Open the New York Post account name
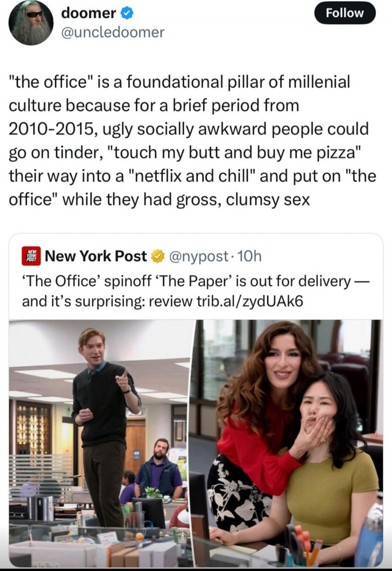Screen dimensions: 392x571 pos(96,256)
